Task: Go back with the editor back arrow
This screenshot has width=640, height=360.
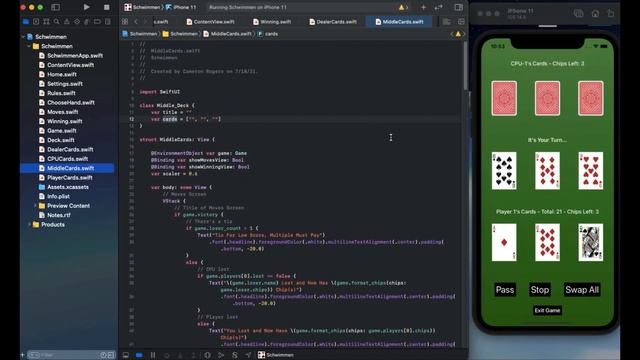Action: [136, 22]
